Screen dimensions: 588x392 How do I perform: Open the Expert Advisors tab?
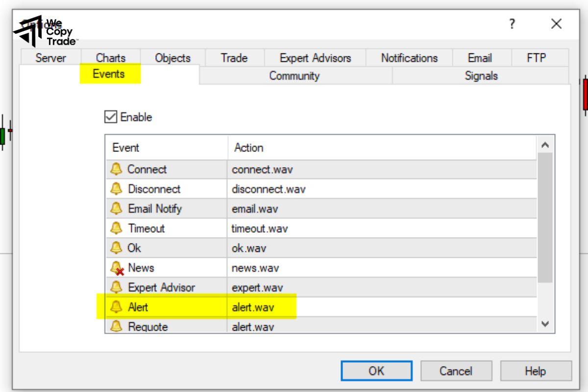tap(315, 57)
